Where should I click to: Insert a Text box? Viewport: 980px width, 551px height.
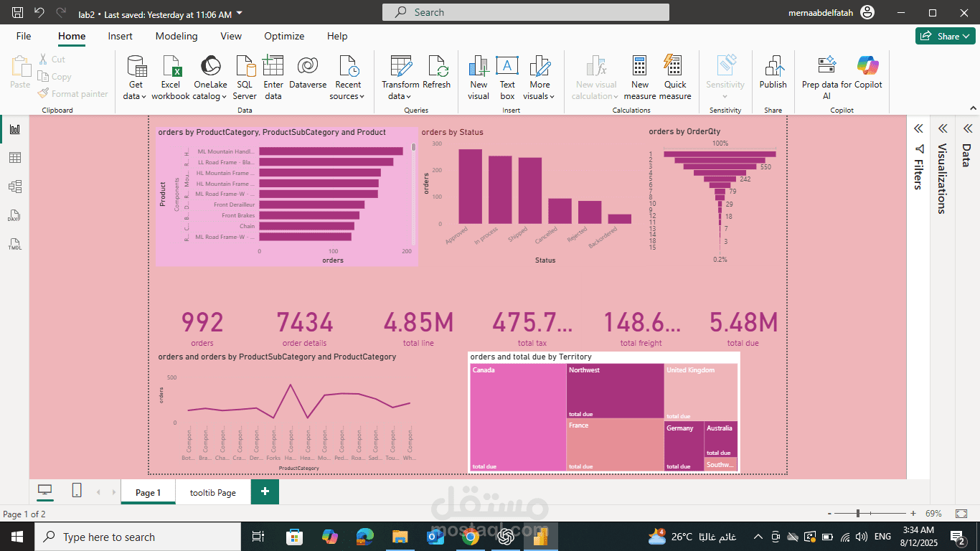point(507,77)
